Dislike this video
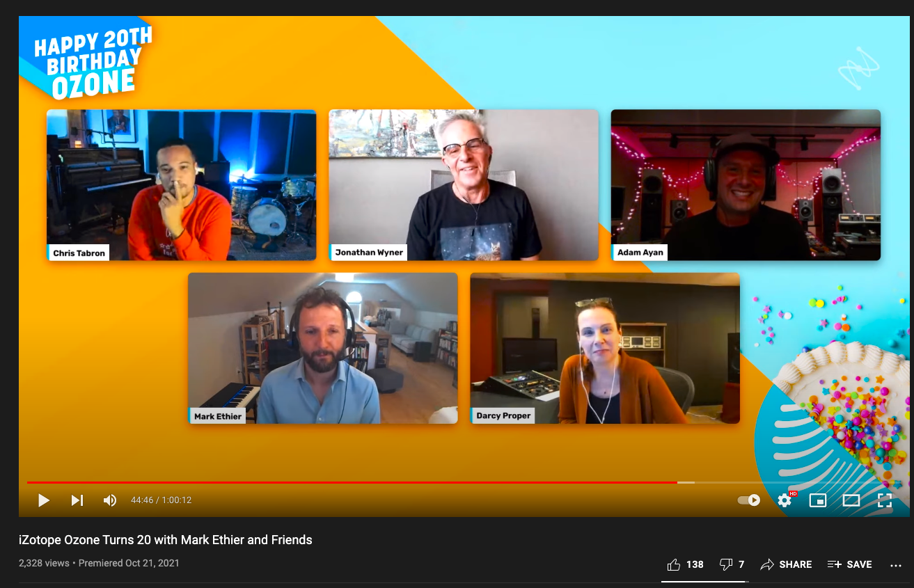 (x=732, y=564)
